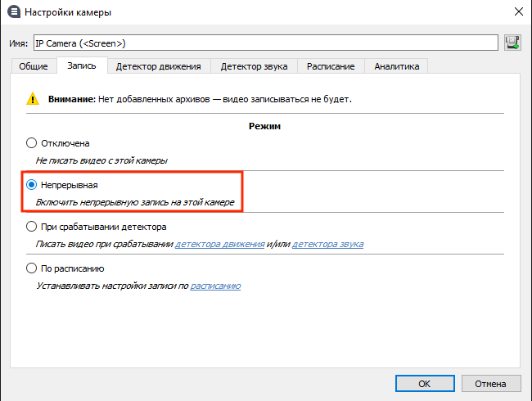
Task: Switch to the 'Общие' tab
Action: coord(34,66)
